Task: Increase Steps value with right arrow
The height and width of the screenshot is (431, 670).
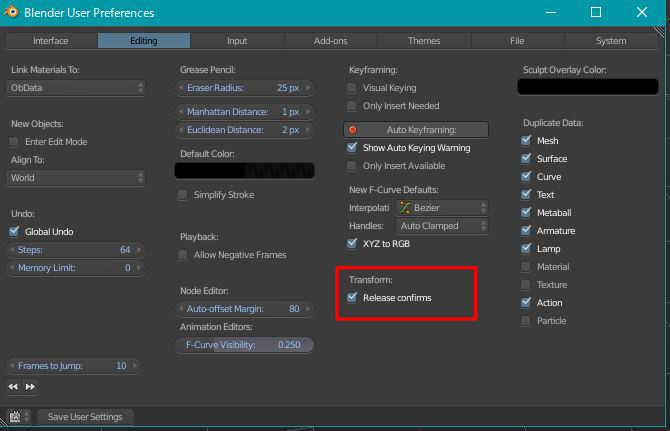Action: click(138, 249)
